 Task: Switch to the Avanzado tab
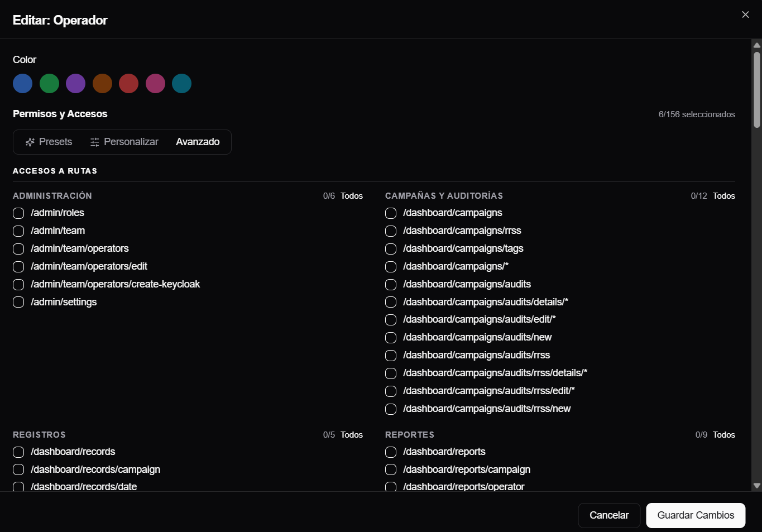point(198,142)
